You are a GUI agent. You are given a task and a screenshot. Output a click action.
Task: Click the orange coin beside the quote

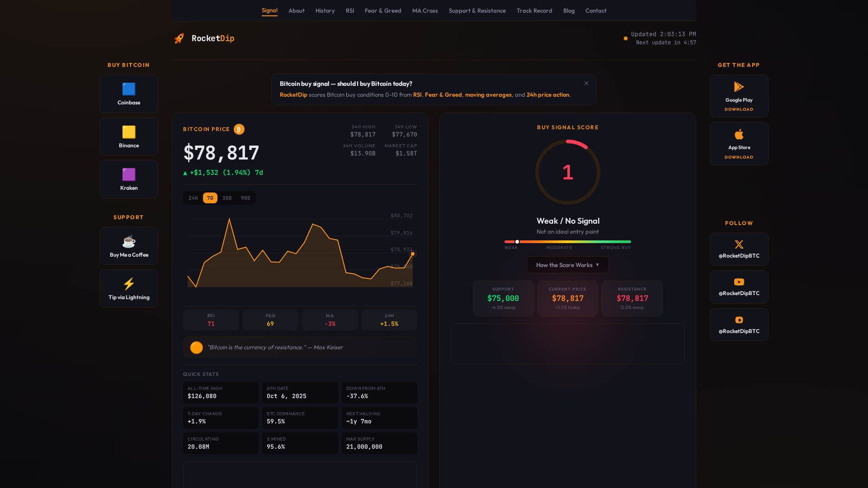pos(196,347)
